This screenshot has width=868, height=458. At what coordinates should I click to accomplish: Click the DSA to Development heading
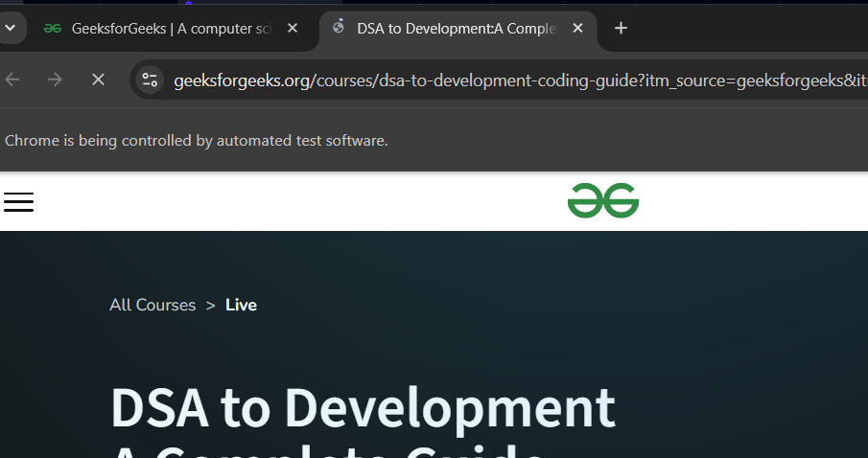pyautogui.click(x=363, y=408)
